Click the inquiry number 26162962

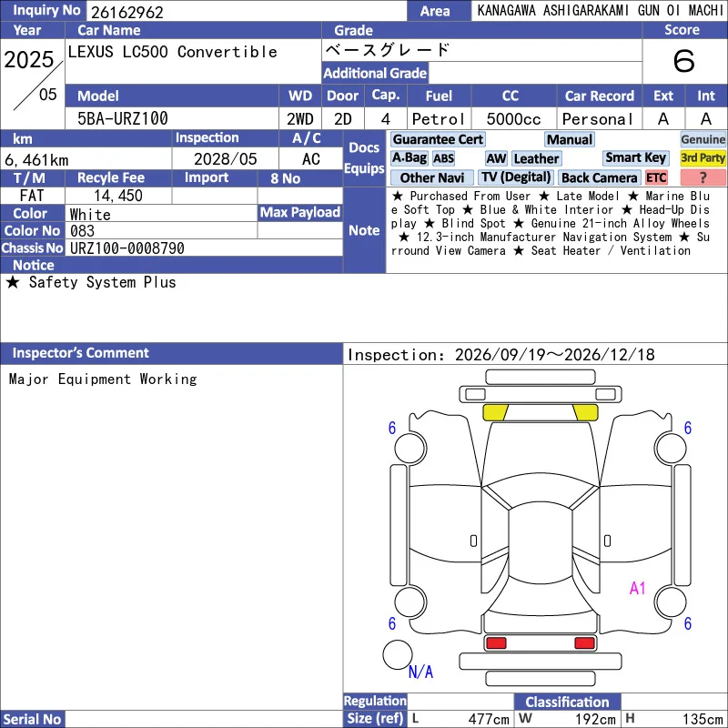(127, 12)
